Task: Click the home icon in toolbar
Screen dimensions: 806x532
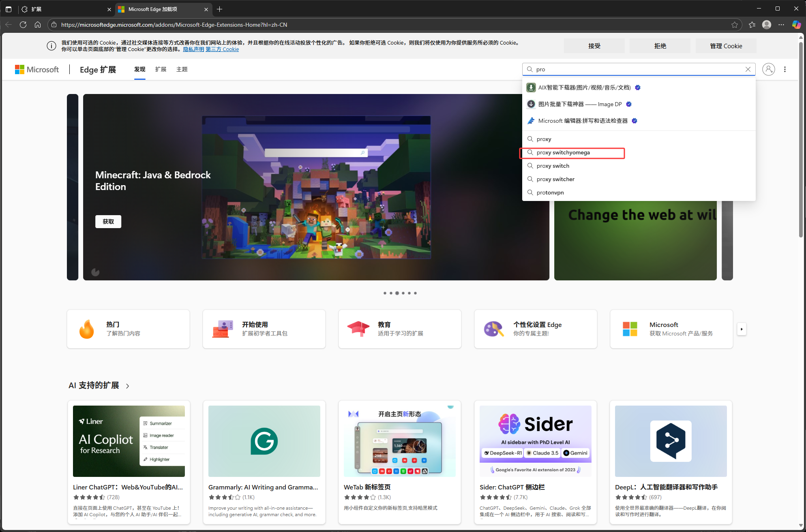Action: click(x=38, y=25)
